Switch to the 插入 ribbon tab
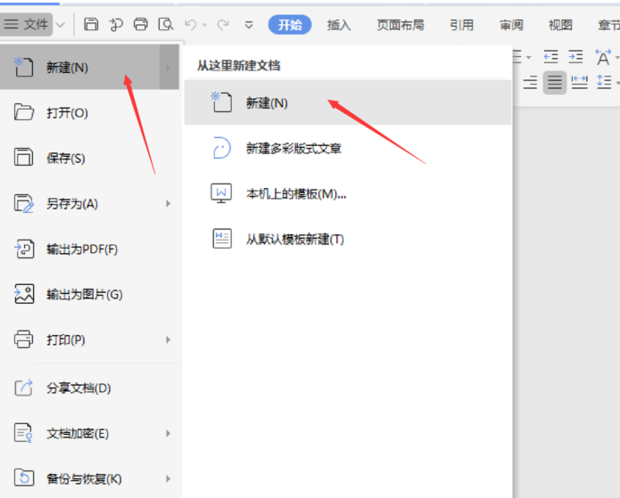620x498 pixels. point(339,25)
